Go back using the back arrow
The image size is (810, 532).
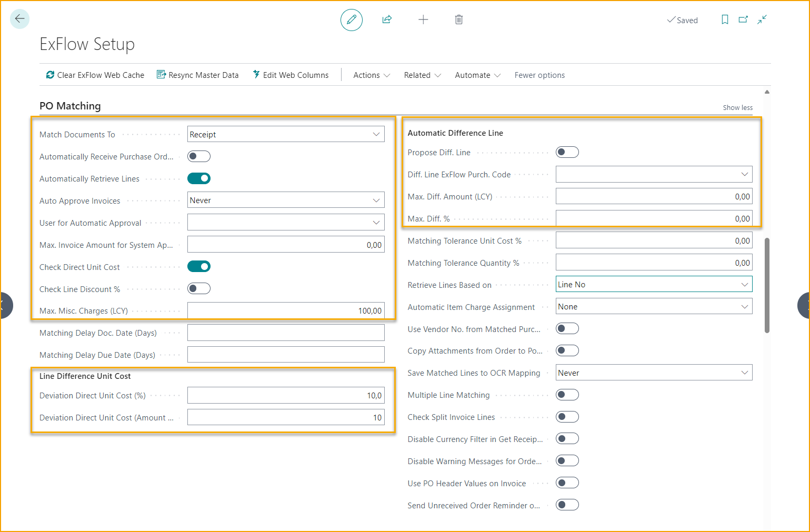19,19
